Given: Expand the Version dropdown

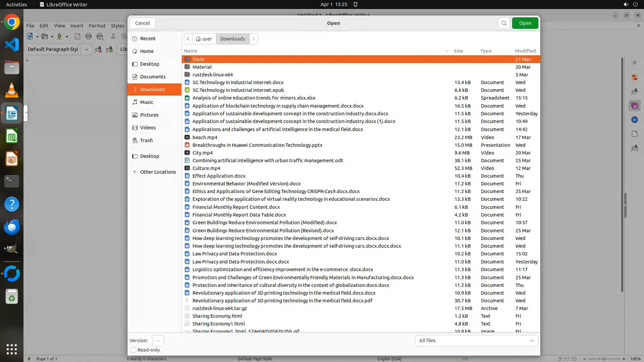Looking at the screenshot, I should click(158, 341).
